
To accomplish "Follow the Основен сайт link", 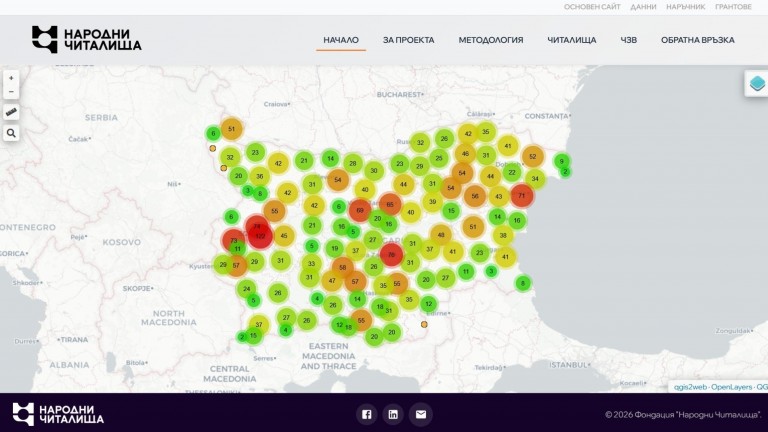I will 592,7.
